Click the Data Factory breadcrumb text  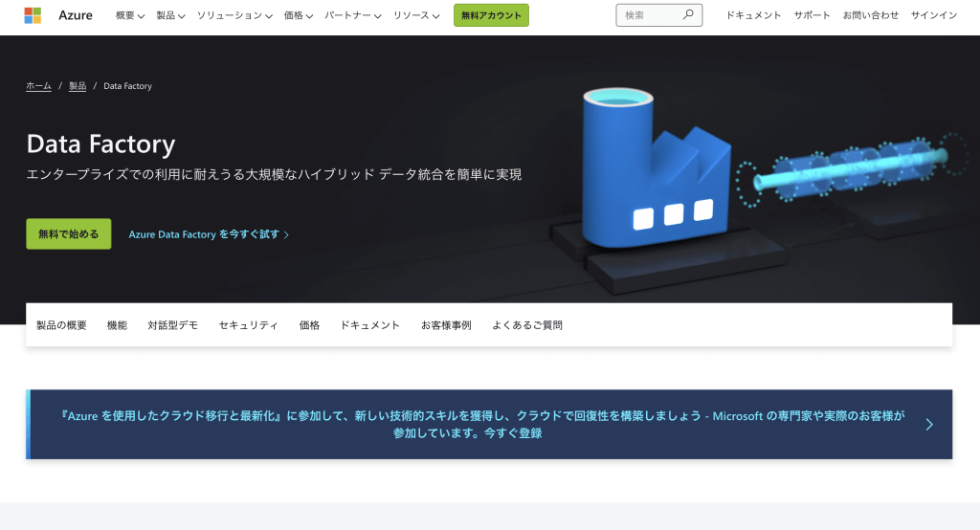click(x=127, y=86)
